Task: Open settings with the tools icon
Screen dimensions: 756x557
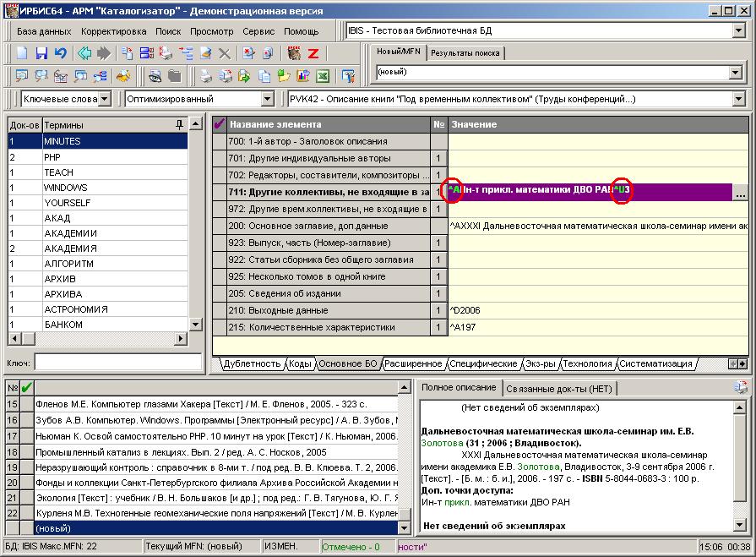Action: [x=349, y=76]
